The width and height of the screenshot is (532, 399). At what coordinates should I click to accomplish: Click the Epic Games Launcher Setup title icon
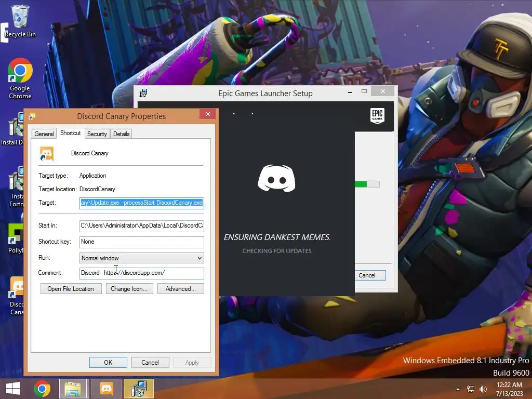coord(143,93)
